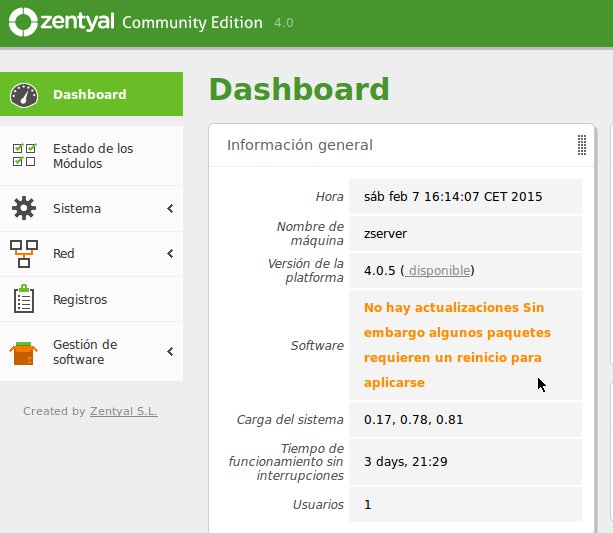Open the Zentyal S.L. link
Viewport: 613px width, 533px height.
tap(124, 411)
